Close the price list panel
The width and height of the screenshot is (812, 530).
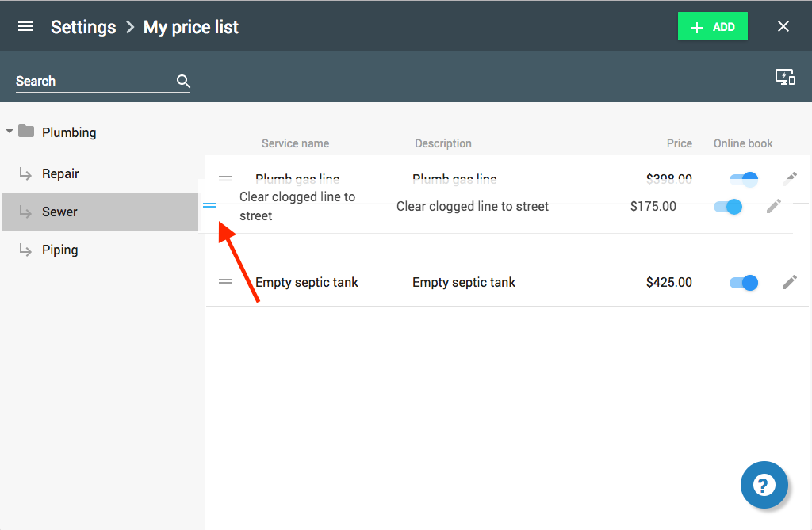point(783,27)
